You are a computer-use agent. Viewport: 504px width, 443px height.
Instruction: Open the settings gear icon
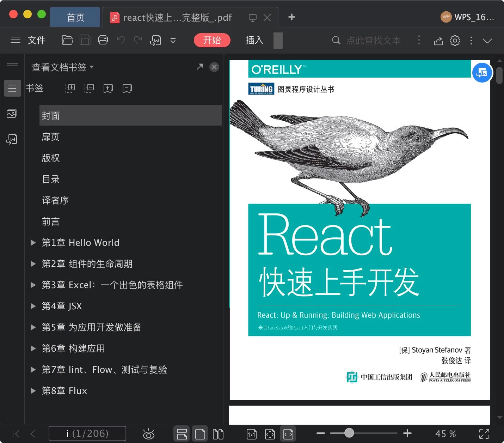click(x=455, y=41)
